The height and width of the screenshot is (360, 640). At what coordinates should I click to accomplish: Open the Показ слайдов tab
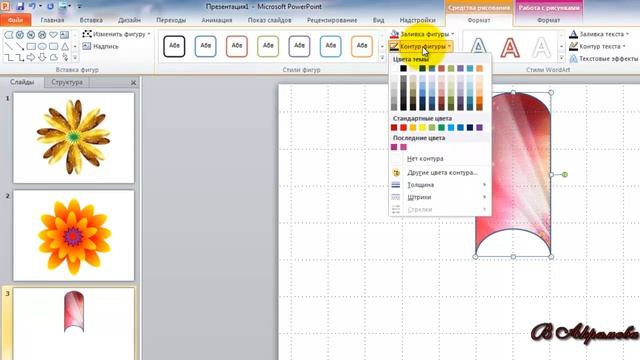coord(269,20)
